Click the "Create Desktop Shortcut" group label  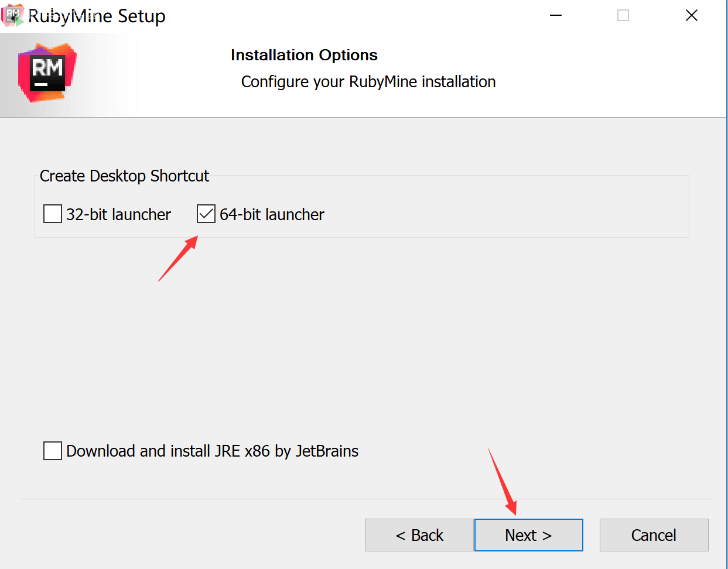pos(124,176)
